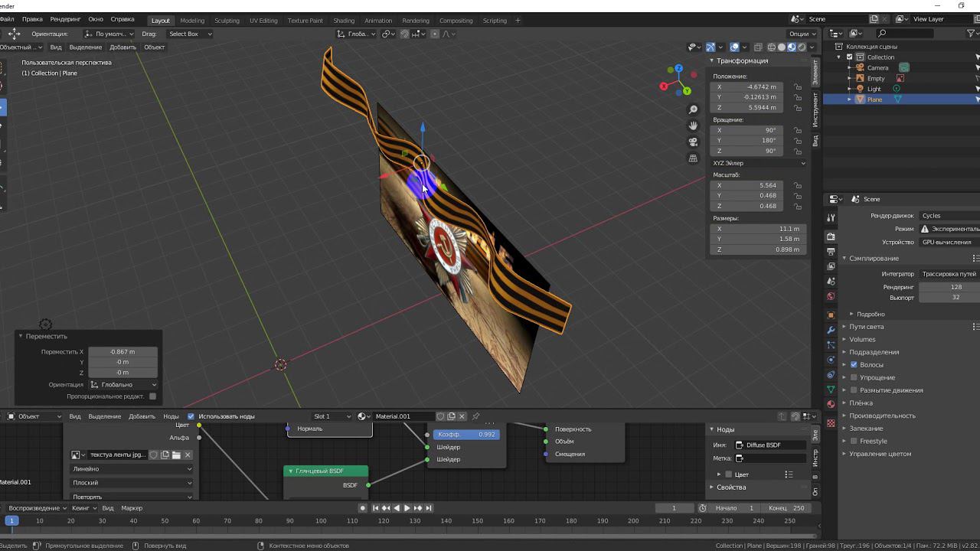Select the Camera object in the outliner

pos(877,67)
